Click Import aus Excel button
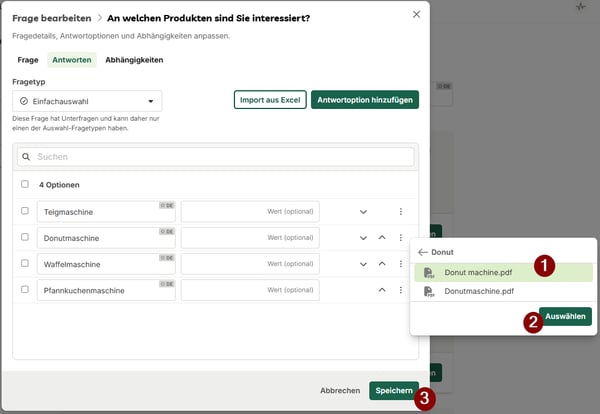The image size is (600, 414). point(270,100)
